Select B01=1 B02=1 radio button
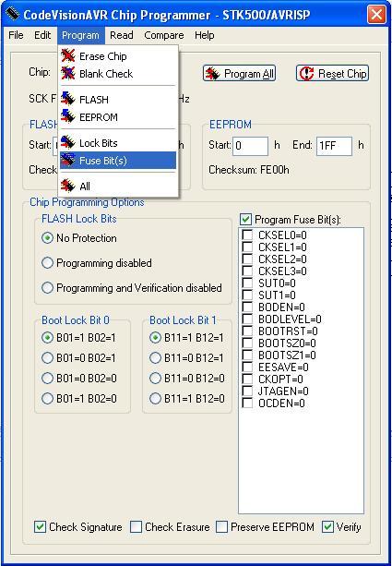392x566 pixels. pyautogui.click(x=47, y=338)
